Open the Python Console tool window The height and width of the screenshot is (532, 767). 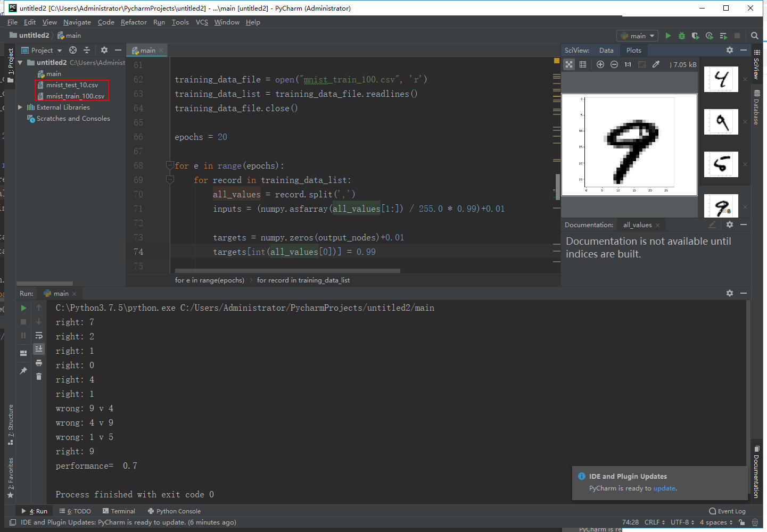point(174,511)
